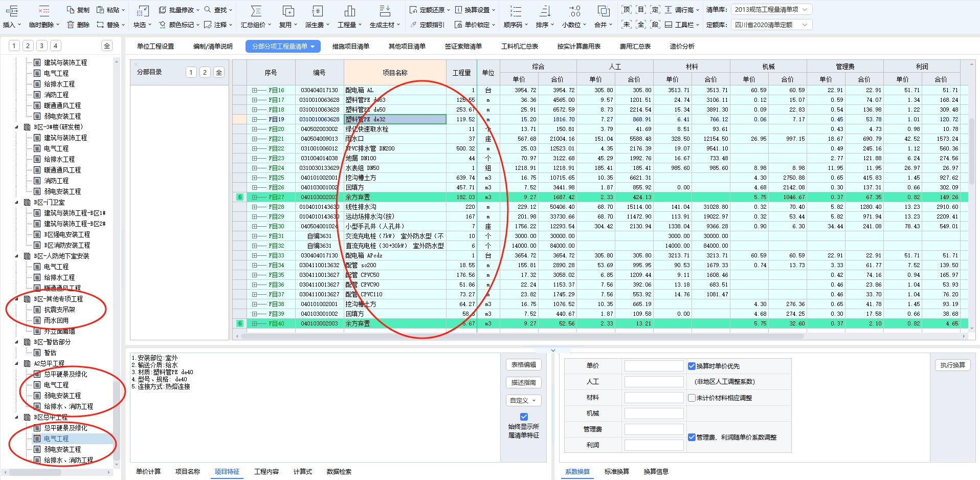This screenshot has height=480, width=980.
Task: Click the 派生费 derived fee icon
Action: 317,11
